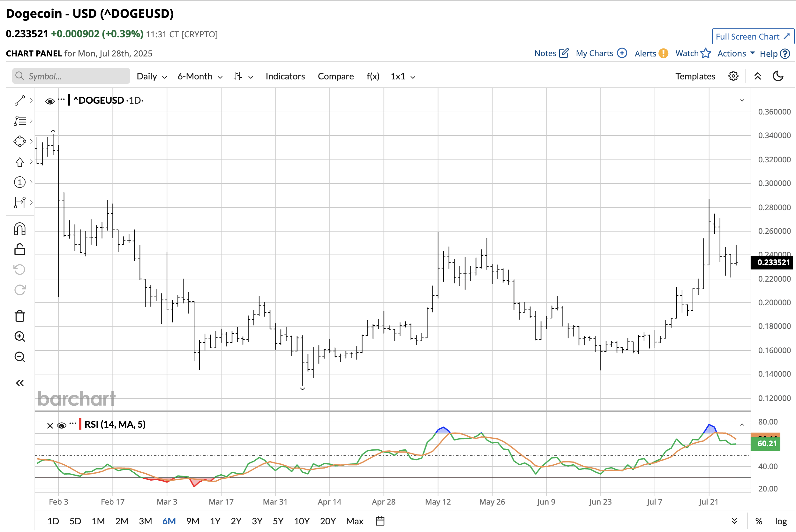
Task: Select the 20Y time range
Action: (x=327, y=521)
